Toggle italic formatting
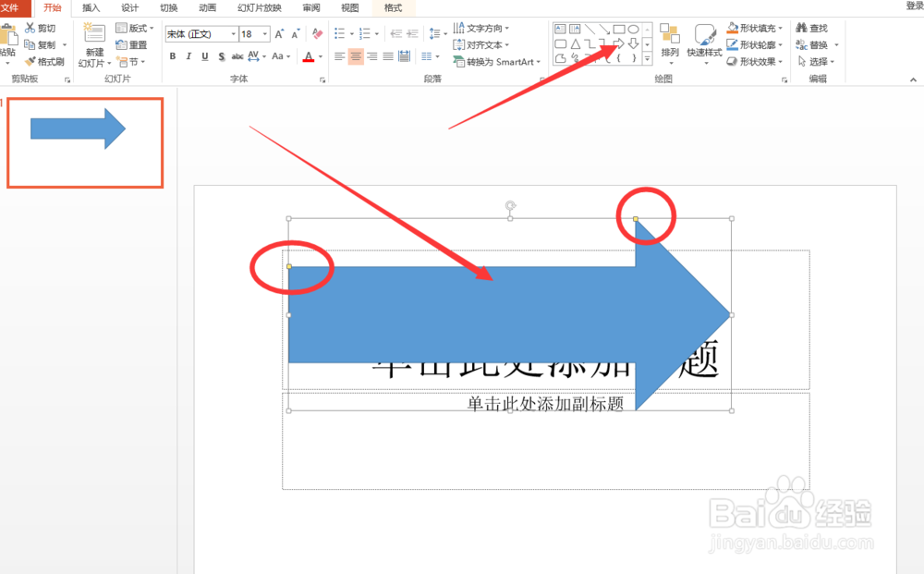The width and height of the screenshot is (924, 574). click(x=188, y=56)
